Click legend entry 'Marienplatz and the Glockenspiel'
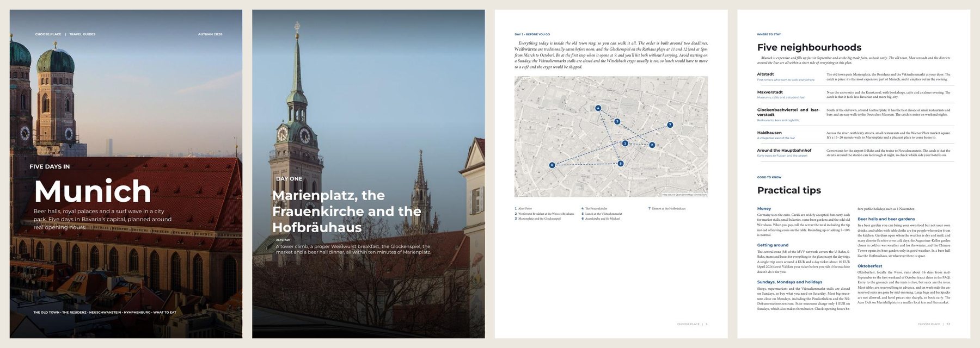 tap(537, 219)
